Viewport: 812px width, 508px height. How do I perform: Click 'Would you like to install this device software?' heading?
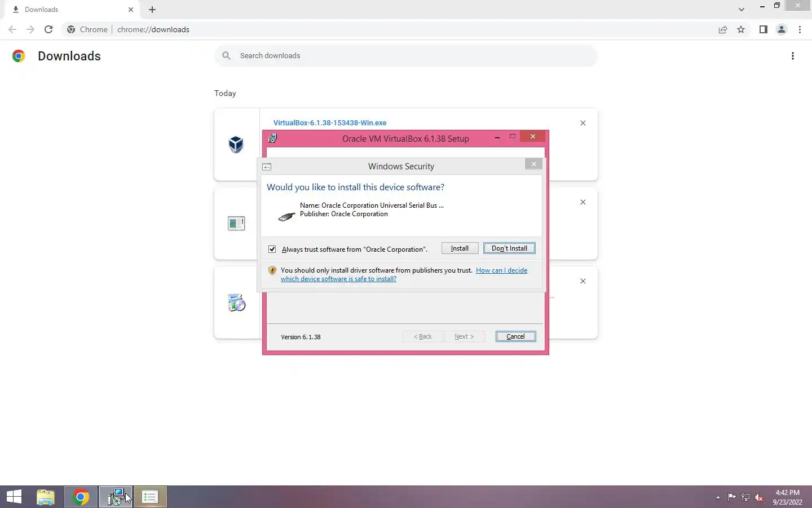355,187
